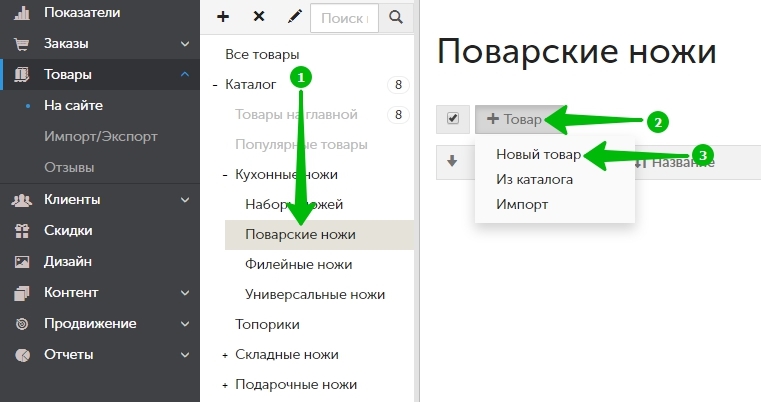Choose Из каталога menu option
Viewport: 761px width, 402px height.
pyautogui.click(x=534, y=180)
